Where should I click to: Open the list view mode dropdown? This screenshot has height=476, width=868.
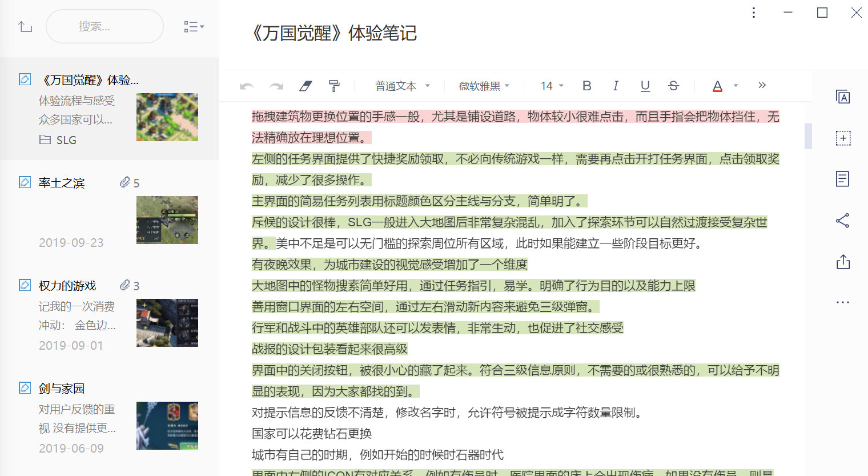point(194,27)
